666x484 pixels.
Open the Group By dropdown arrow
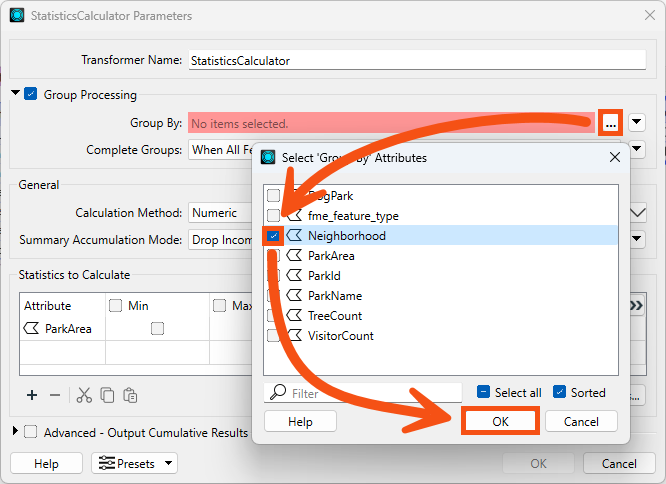click(636, 123)
